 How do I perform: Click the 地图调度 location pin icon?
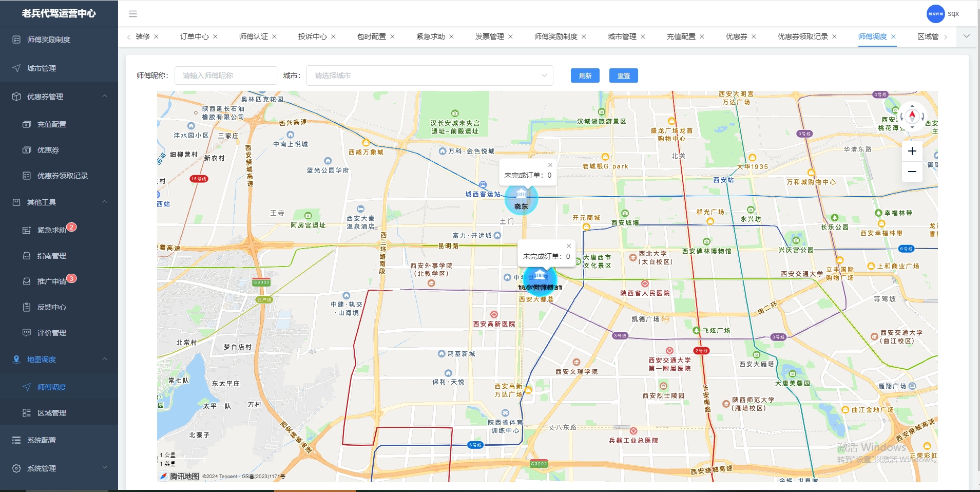coord(16,359)
